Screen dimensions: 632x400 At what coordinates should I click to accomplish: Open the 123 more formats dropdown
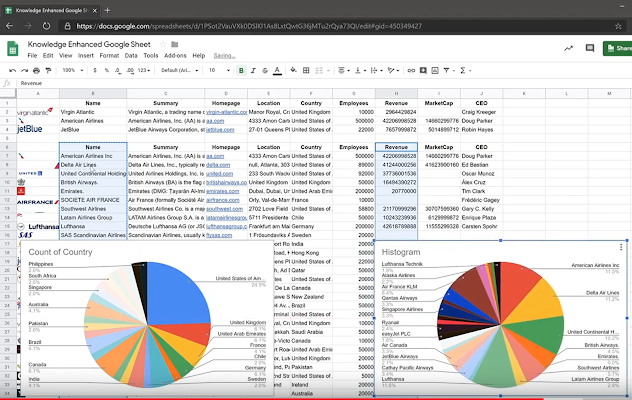click(x=144, y=70)
